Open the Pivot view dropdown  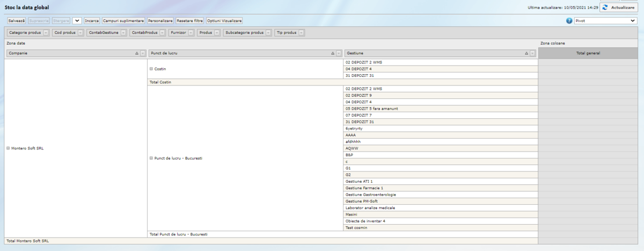tap(605, 20)
